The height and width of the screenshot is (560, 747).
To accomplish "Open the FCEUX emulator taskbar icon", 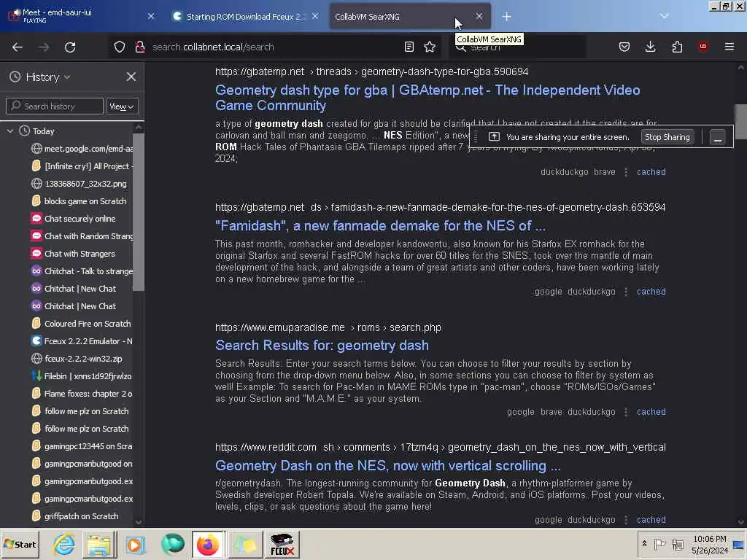I will tap(282, 544).
